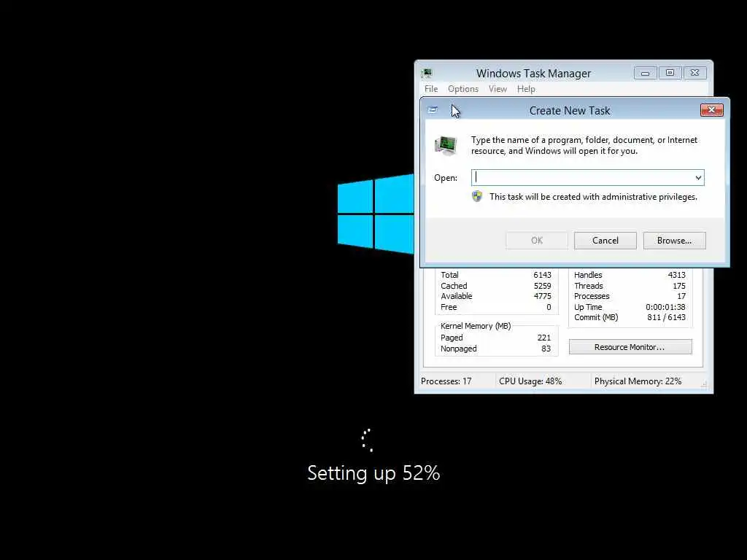Click the Run program computer icon
The image size is (747, 560).
tap(446, 145)
